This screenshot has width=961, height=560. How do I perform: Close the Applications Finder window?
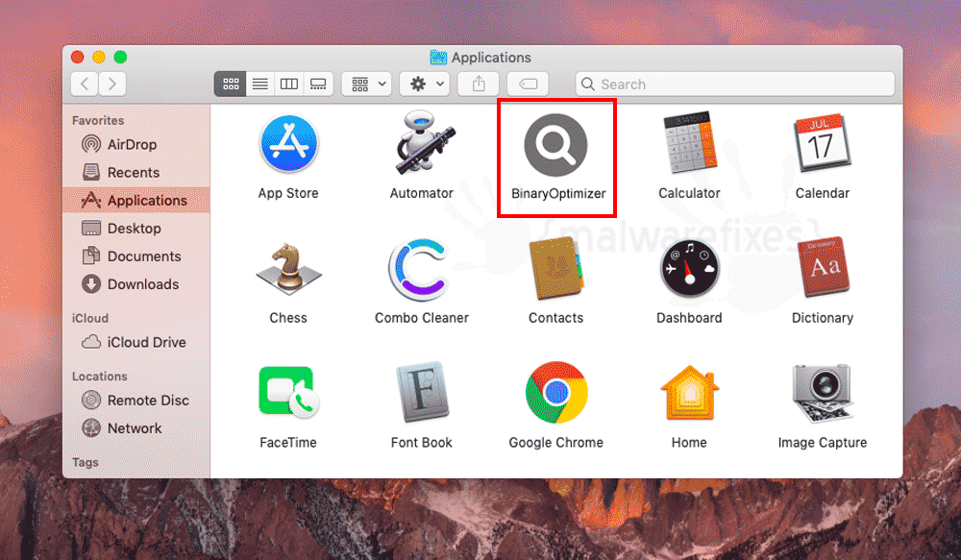(77, 57)
